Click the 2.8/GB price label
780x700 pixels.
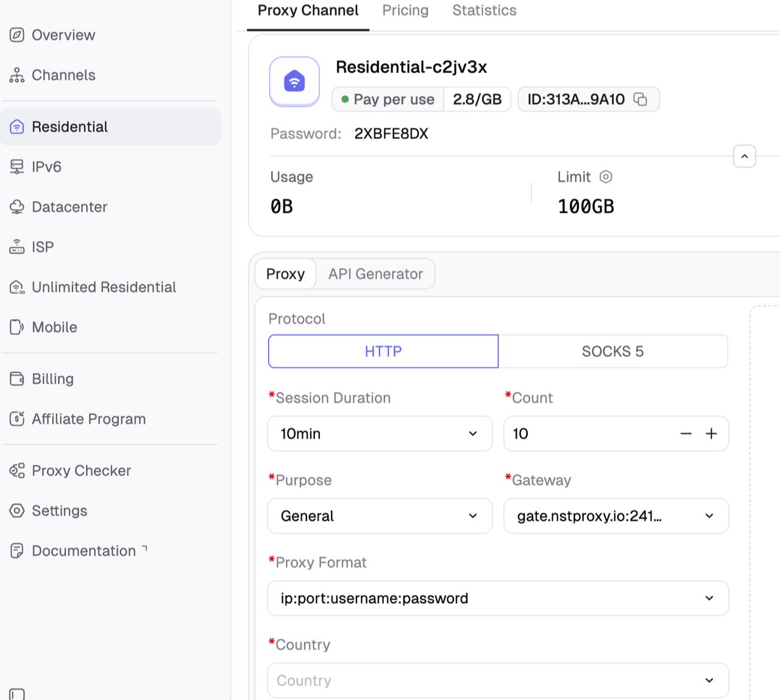[x=477, y=99]
